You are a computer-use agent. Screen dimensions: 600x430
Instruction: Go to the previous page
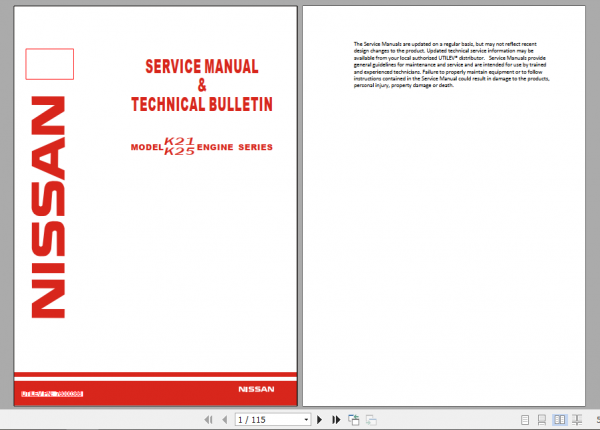[225, 420]
